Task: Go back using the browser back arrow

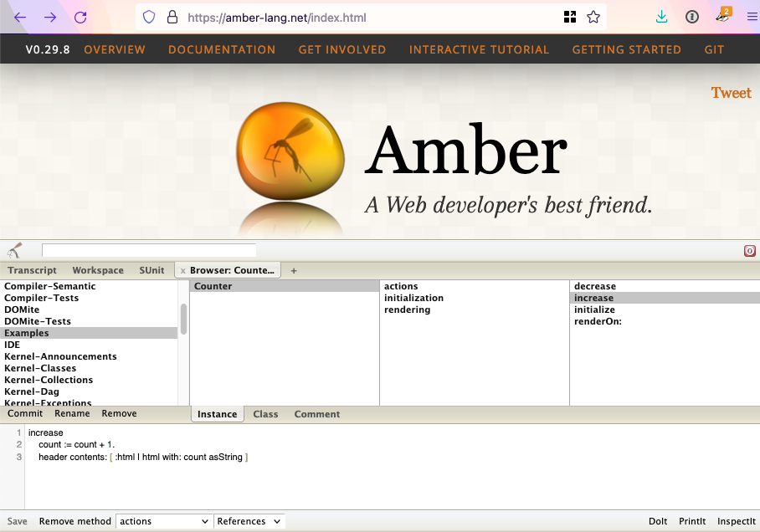Action: coord(20,18)
